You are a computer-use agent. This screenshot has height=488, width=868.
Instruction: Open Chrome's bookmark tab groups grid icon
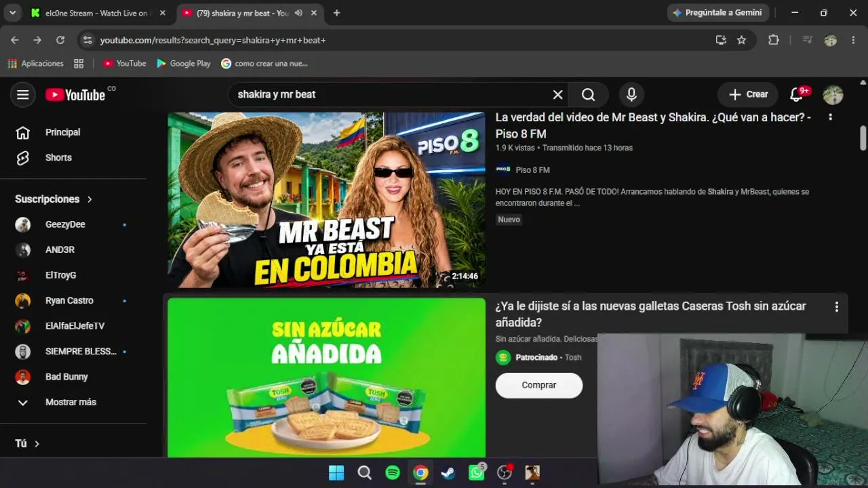click(79, 64)
